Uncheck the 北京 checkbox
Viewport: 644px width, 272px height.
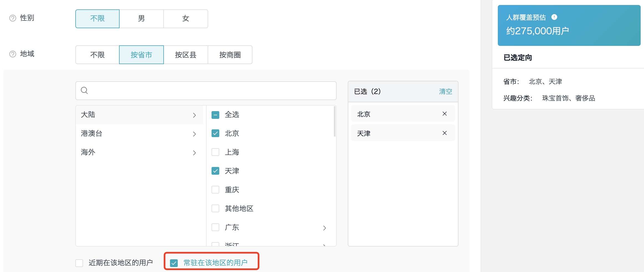[215, 134]
